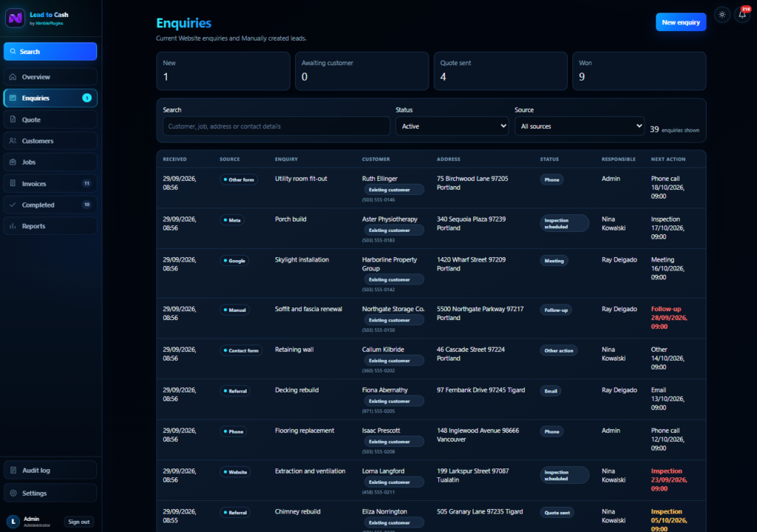Image resolution: width=757 pixels, height=532 pixels.
Task: Toggle the light/dark theme sun icon
Action: point(722,15)
